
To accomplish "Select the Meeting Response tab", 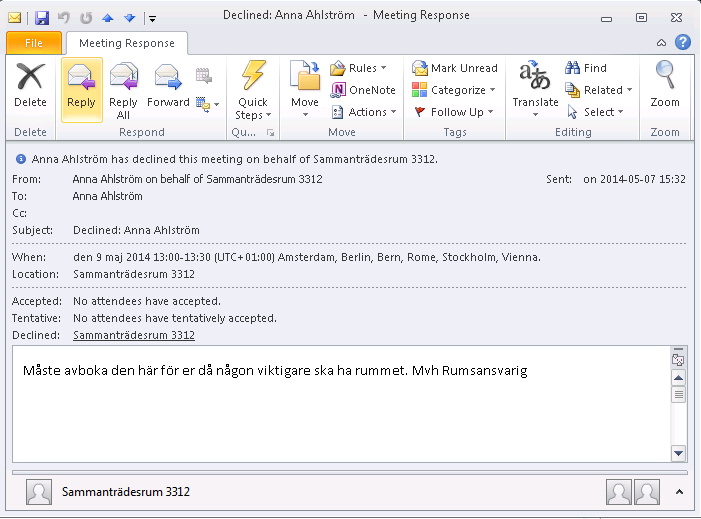I will coord(127,43).
